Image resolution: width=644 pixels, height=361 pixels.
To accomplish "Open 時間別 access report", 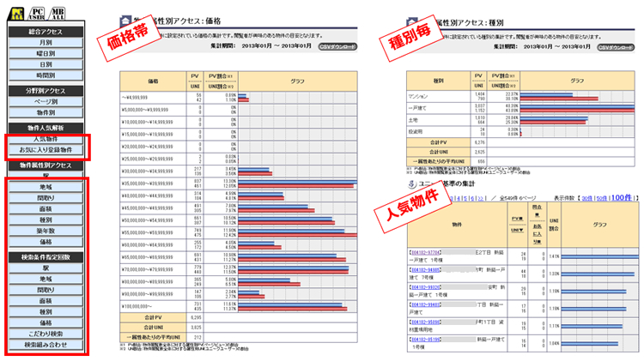I will pyautogui.click(x=46, y=75).
